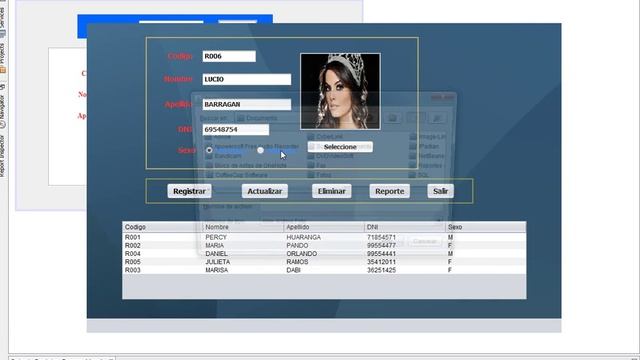Click the Sexo column header

[486, 227]
